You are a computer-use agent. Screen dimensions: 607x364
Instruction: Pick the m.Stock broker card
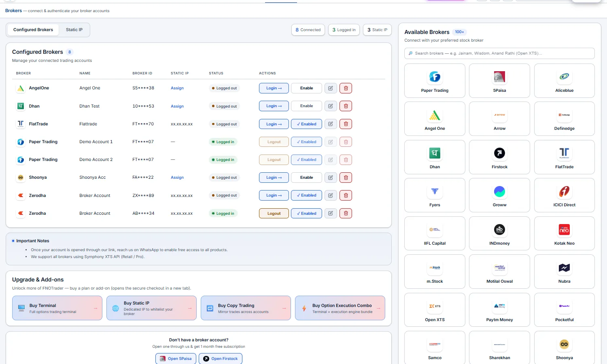[435, 272]
